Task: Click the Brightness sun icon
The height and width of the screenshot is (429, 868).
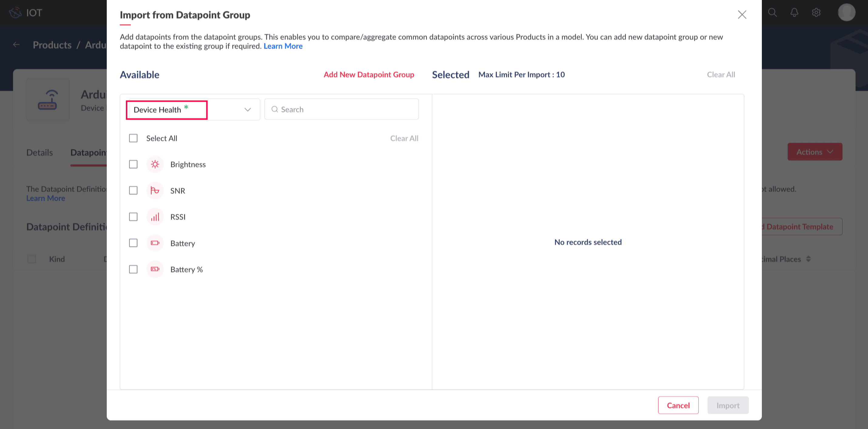Action: (x=155, y=164)
